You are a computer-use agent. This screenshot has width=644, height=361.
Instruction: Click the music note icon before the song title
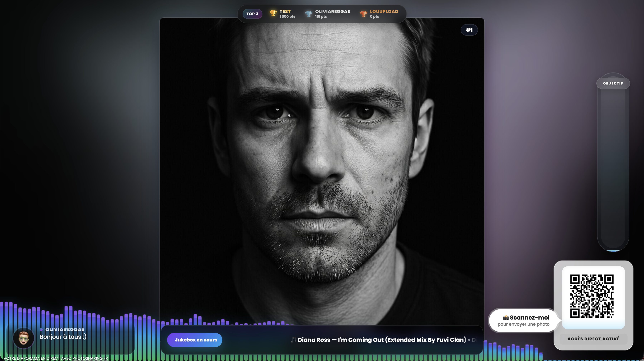coord(293,340)
